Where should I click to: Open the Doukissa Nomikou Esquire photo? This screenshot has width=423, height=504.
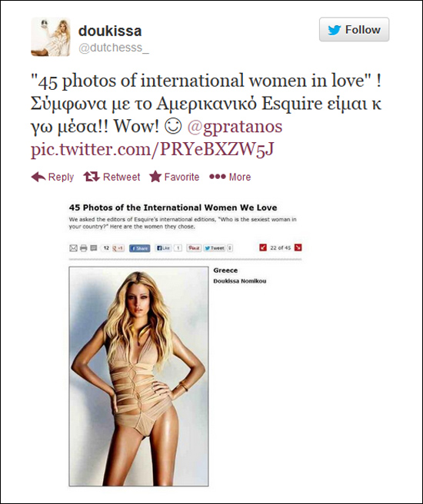(138, 376)
